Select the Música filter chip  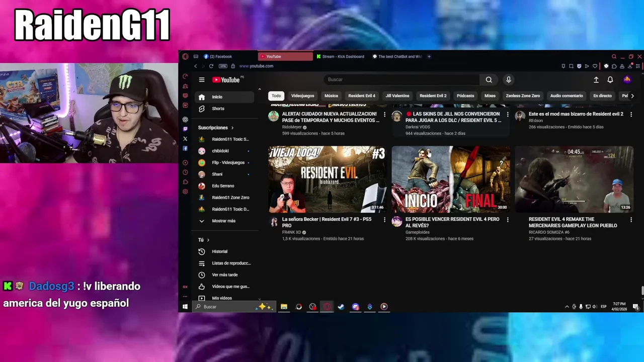tap(331, 96)
